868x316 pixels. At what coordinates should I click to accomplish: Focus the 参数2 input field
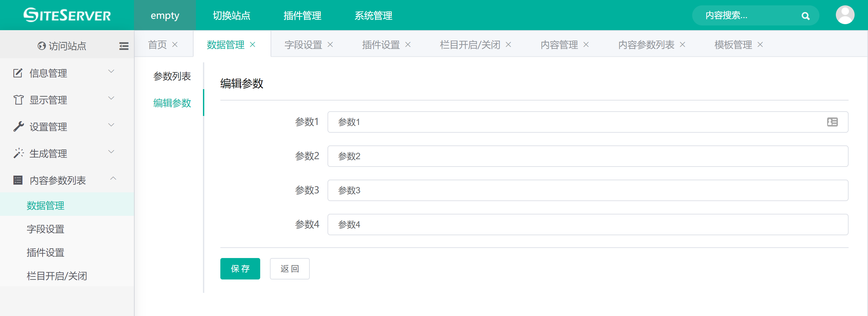[x=587, y=156]
